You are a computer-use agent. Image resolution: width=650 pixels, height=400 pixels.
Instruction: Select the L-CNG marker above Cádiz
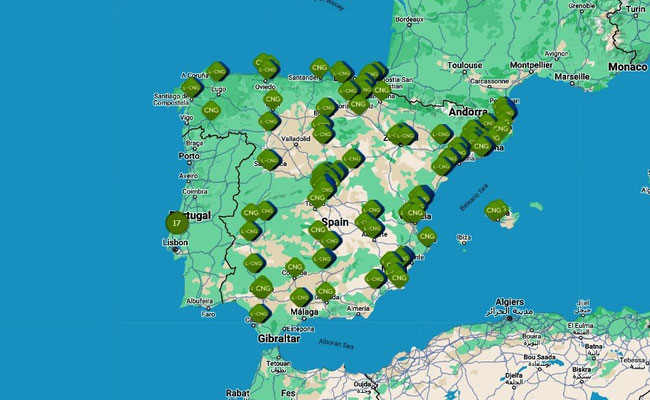coord(259,314)
